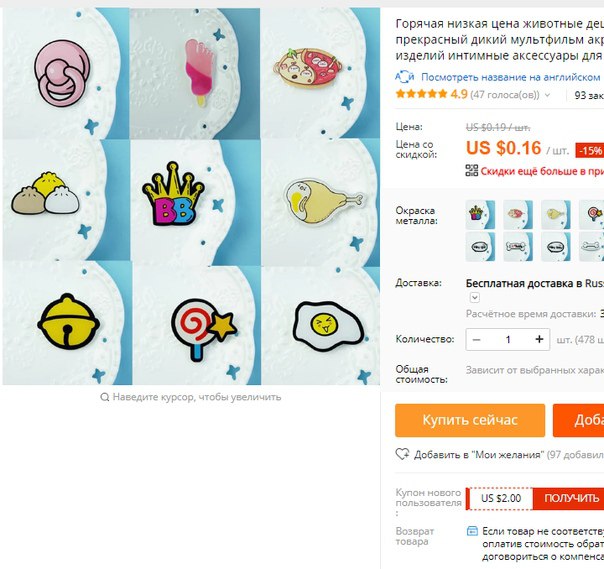The width and height of the screenshot is (604, 569).
Task: Select the chicken drumstick color thumbnail
Action: pyautogui.click(x=555, y=215)
